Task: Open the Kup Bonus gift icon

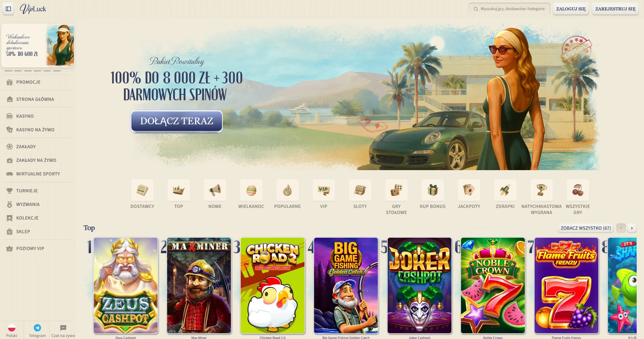Action: pos(433,190)
